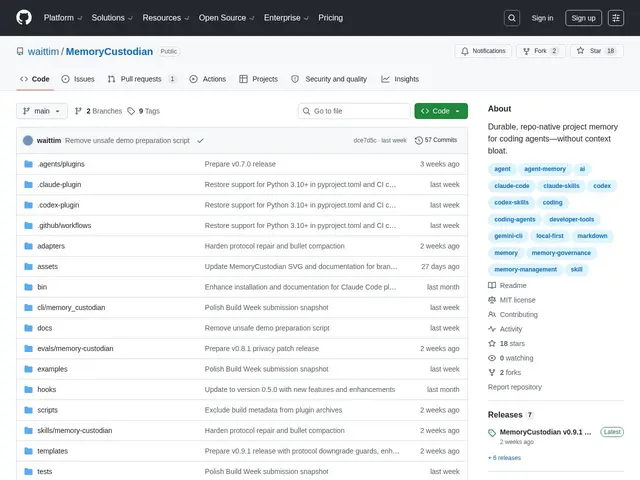640x480 pixels.
Task: Open the search magnifier icon in header
Action: (512, 18)
